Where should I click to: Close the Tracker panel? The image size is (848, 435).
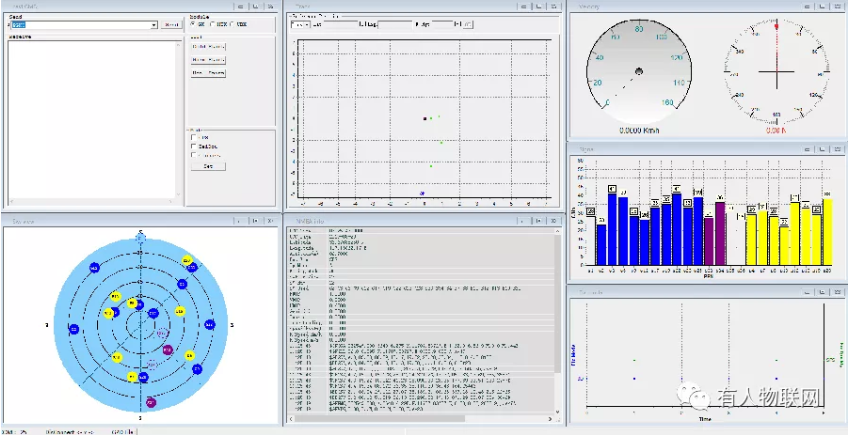point(553,6)
